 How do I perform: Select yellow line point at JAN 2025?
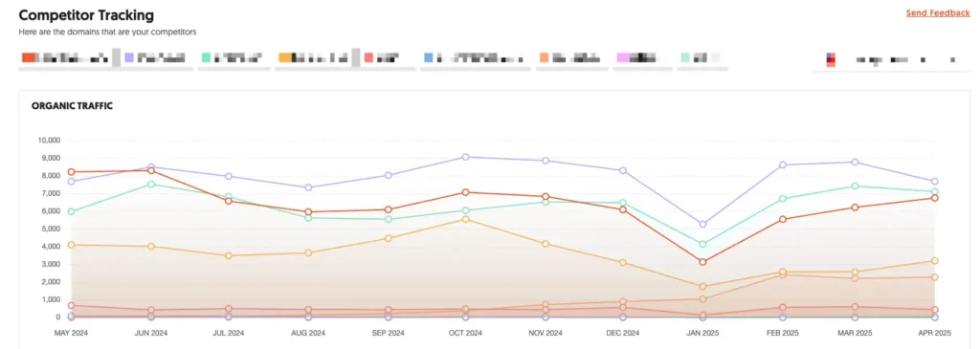[702, 287]
